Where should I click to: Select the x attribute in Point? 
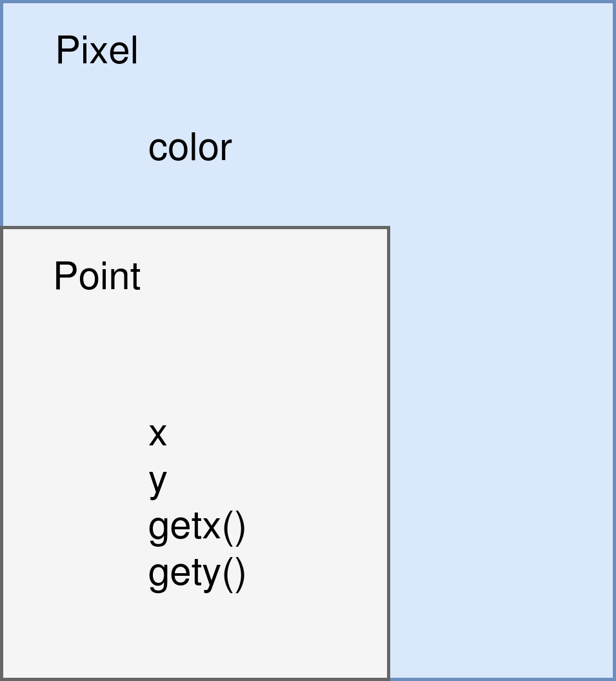(x=157, y=434)
